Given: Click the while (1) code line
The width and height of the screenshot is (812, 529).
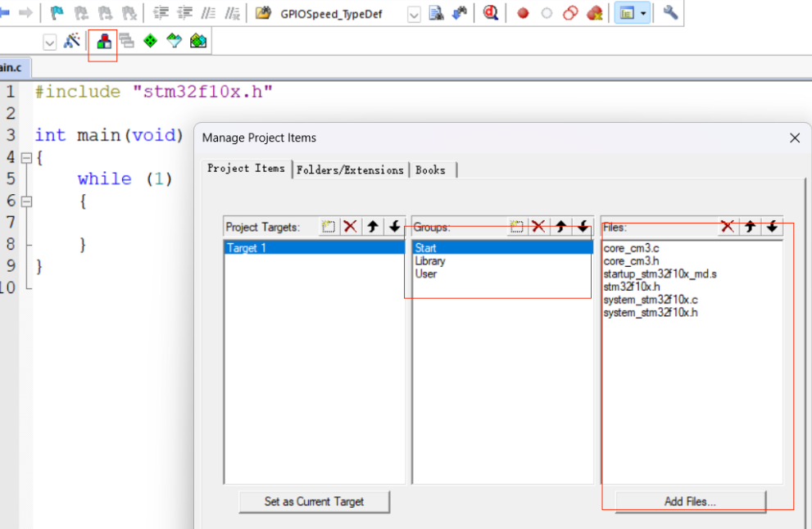Looking at the screenshot, I should [x=125, y=179].
